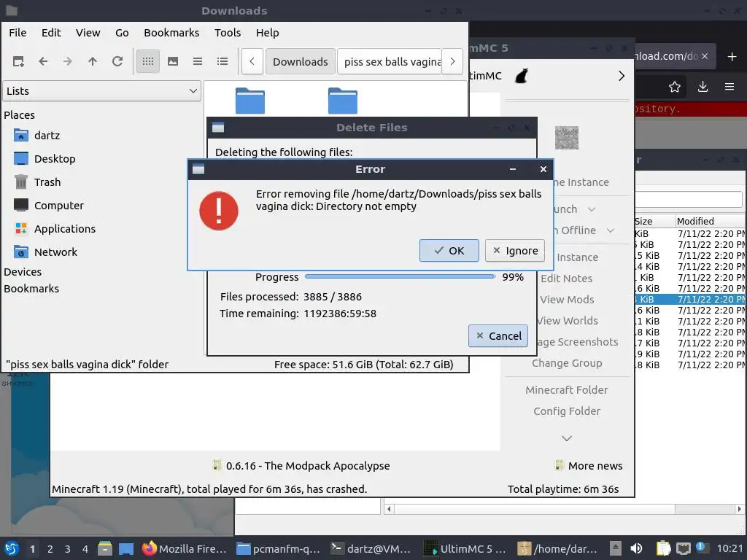
Task: Switch to detailed list view mode
Action: click(x=222, y=61)
